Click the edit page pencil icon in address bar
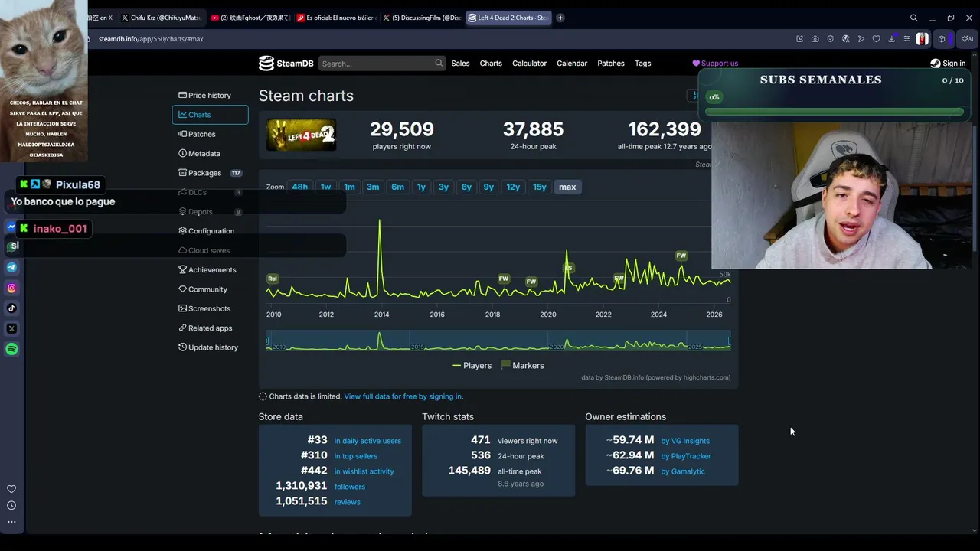The height and width of the screenshot is (551, 980). click(799, 39)
